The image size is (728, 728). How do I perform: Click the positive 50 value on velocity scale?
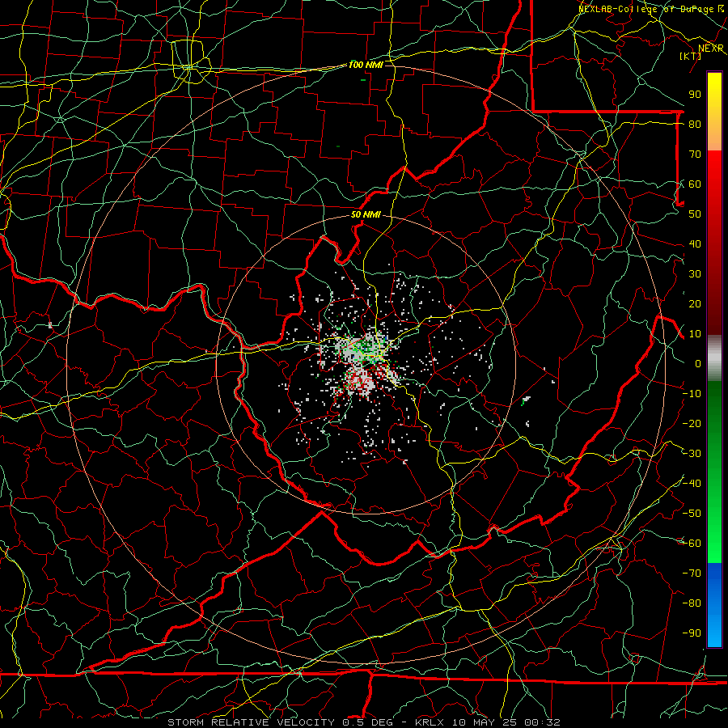[x=695, y=214]
